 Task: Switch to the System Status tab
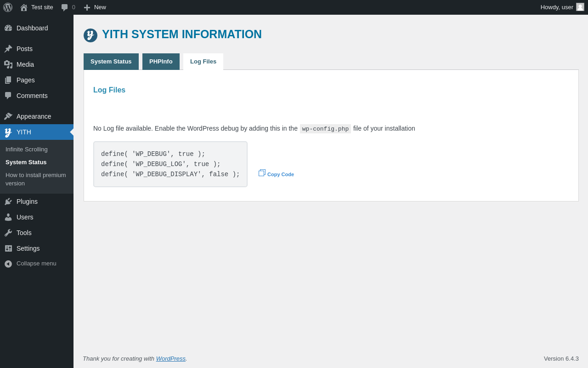(x=111, y=62)
